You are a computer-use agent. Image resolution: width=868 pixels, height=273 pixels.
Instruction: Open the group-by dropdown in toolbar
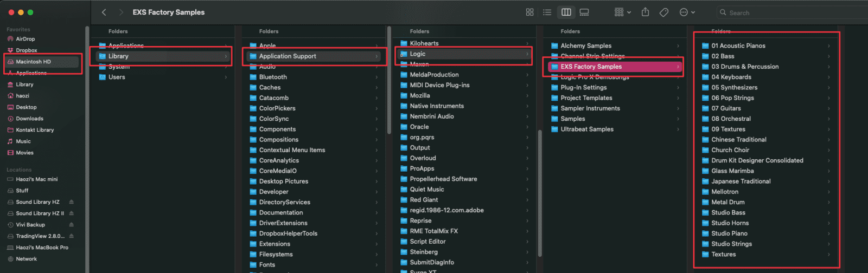click(x=622, y=12)
